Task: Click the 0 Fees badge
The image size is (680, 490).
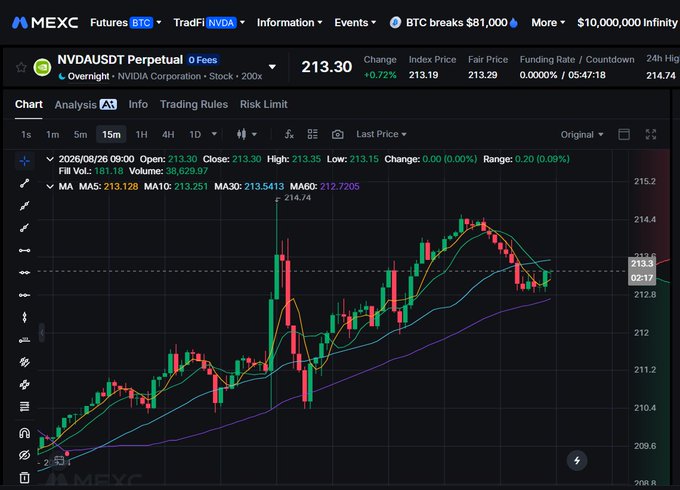Action: click(203, 60)
